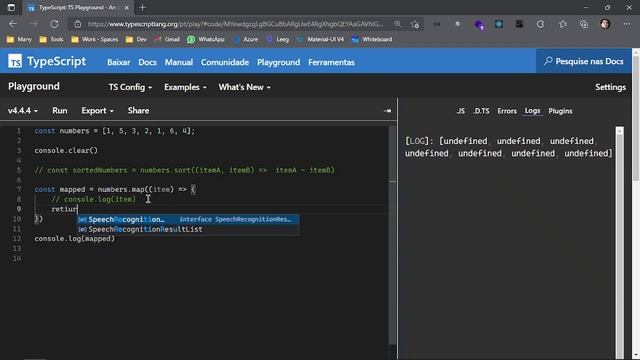This screenshot has width=640, height=360.
Task: Open browser settings and more menu
Action: tap(627, 24)
